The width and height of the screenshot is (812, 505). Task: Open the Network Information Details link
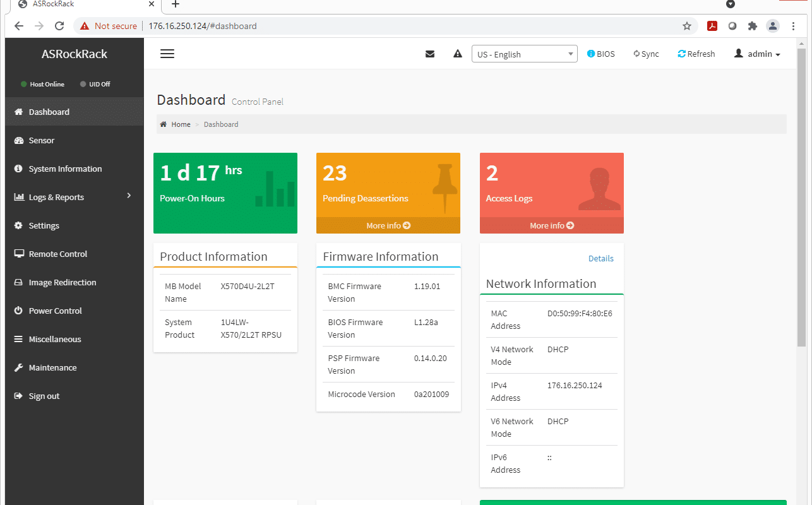click(x=601, y=258)
